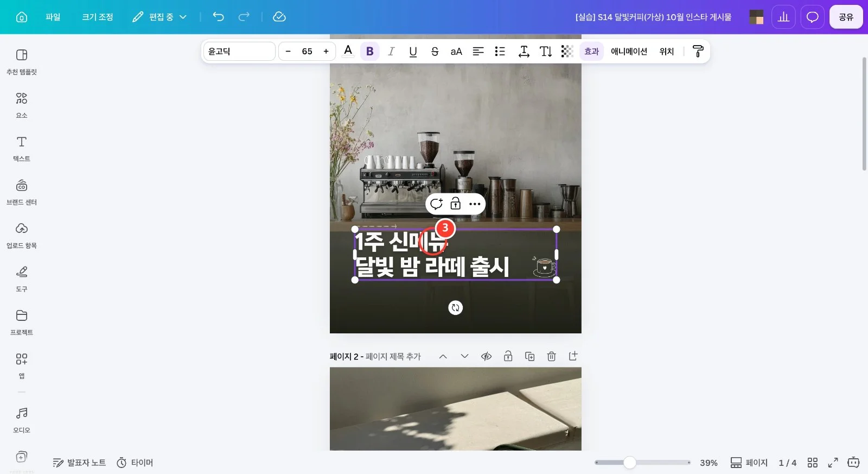Viewport: 868px width, 474px height.
Task: Redo the action
Action: click(244, 17)
